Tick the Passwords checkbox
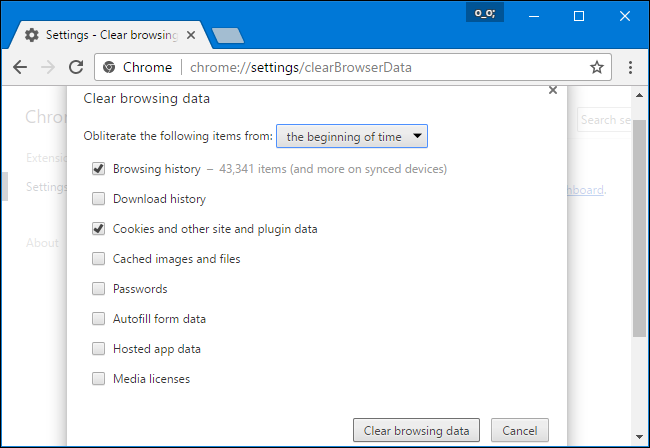650x448 pixels. tap(98, 289)
